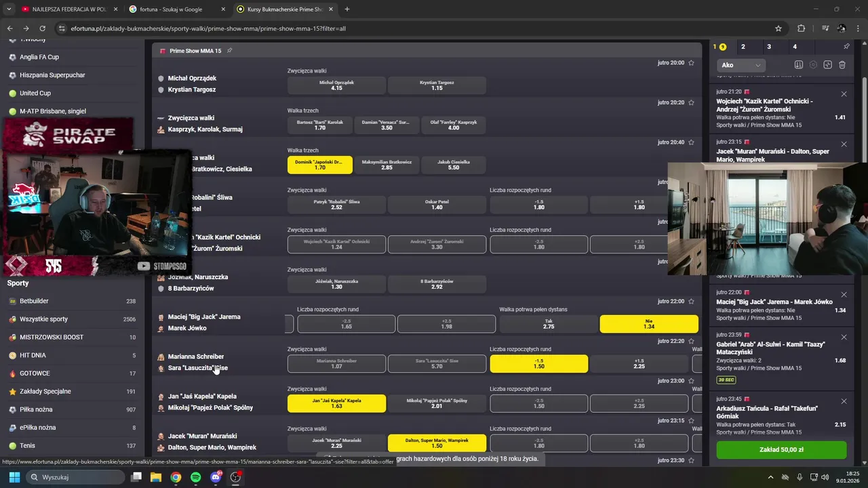868x488 pixels.
Task: Favorite the jutro 22:00 Jarema fight
Action: point(691,301)
